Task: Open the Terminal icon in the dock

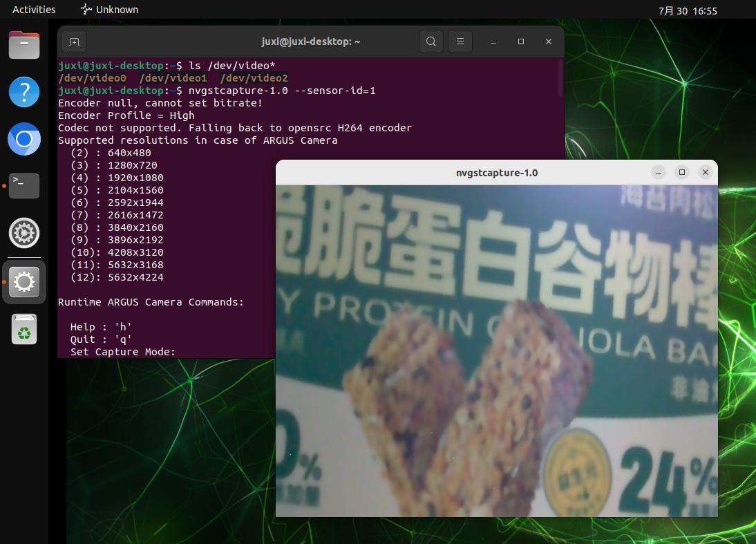Action: [24, 186]
